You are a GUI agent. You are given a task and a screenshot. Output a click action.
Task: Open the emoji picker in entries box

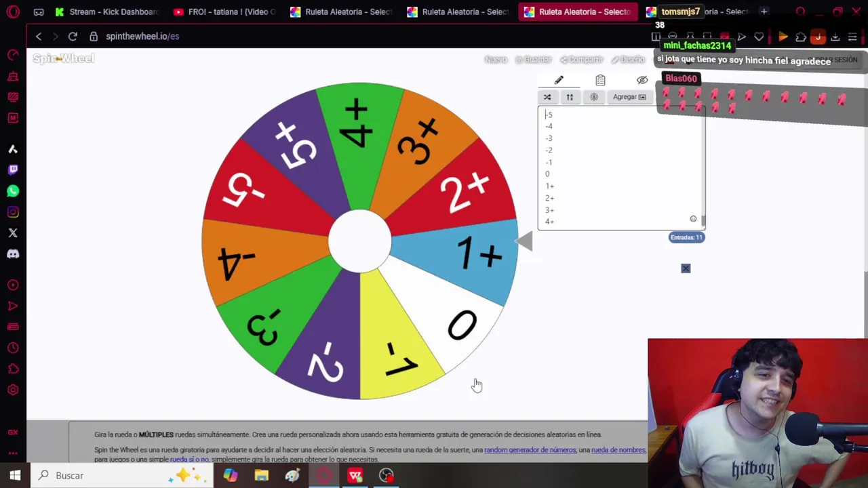coord(693,219)
